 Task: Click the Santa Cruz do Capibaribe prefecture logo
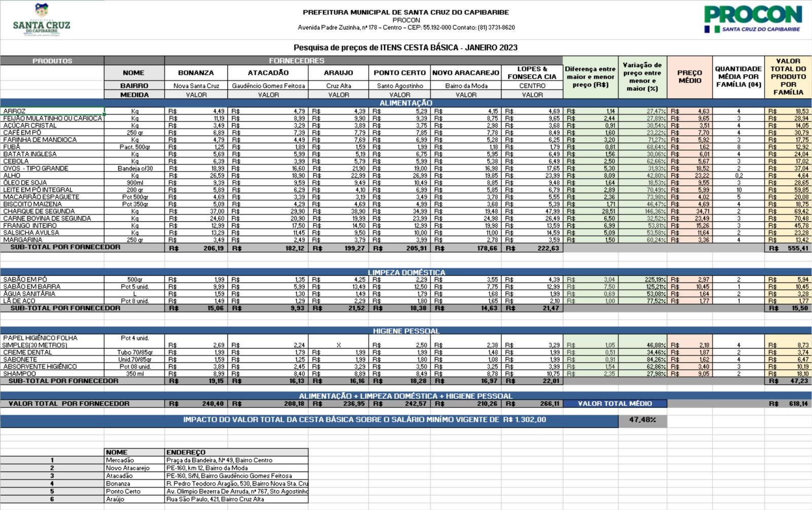(42, 20)
